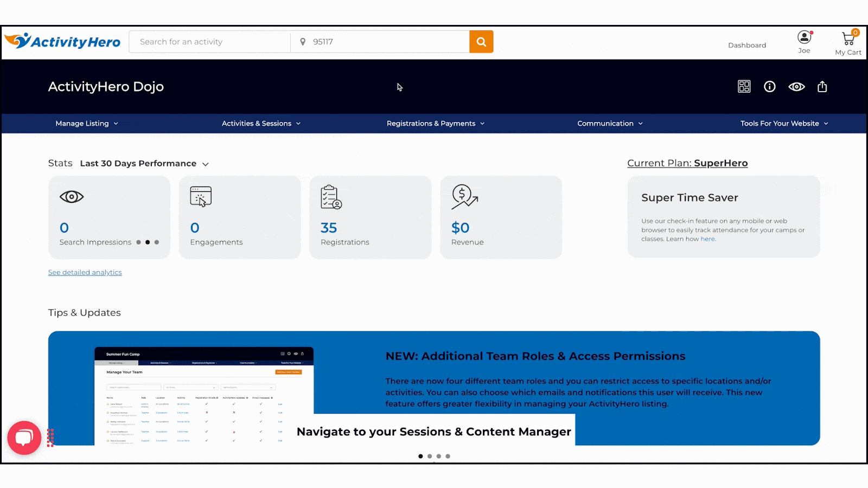Click the Revenue dollar growth icon
The width and height of the screenshot is (868, 488).
tap(464, 197)
